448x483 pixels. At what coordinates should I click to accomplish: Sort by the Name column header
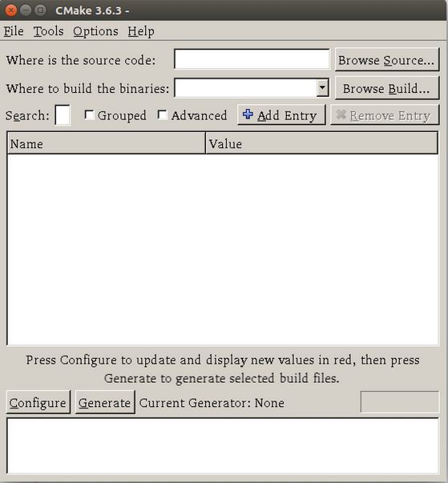107,143
